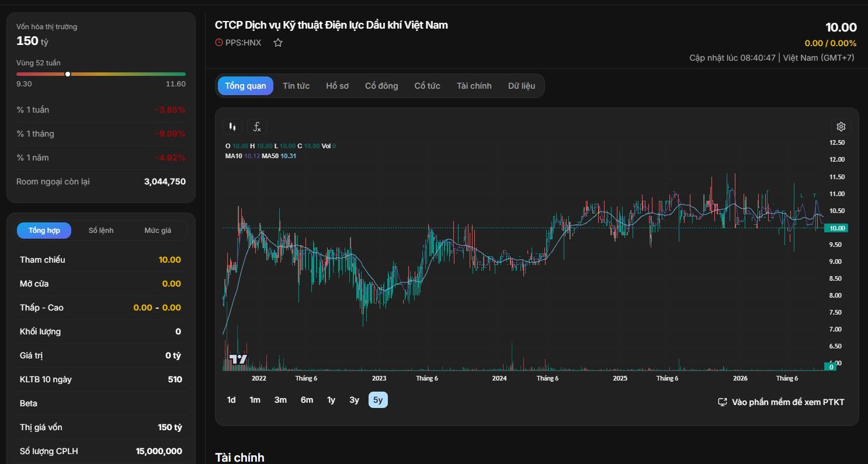Click the Số lượng CPLH value 15,000,000
Image resolution: width=868 pixels, height=464 pixels.
pos(159,451)
